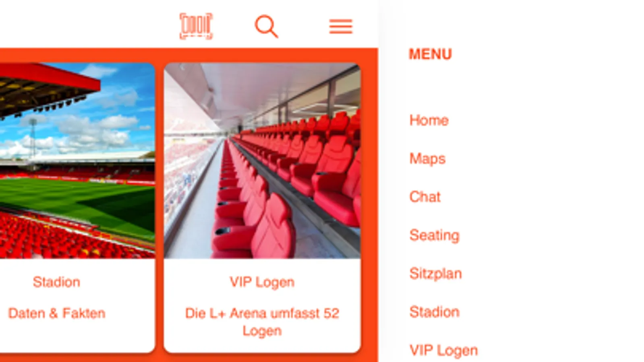Open the VIP red seats photo
The width and height of the screenshot is (644, 362).
click(x=262, y=160)
